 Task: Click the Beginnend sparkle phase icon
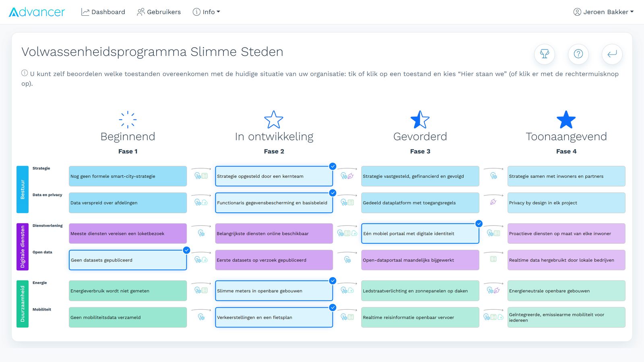click(128, 119)
